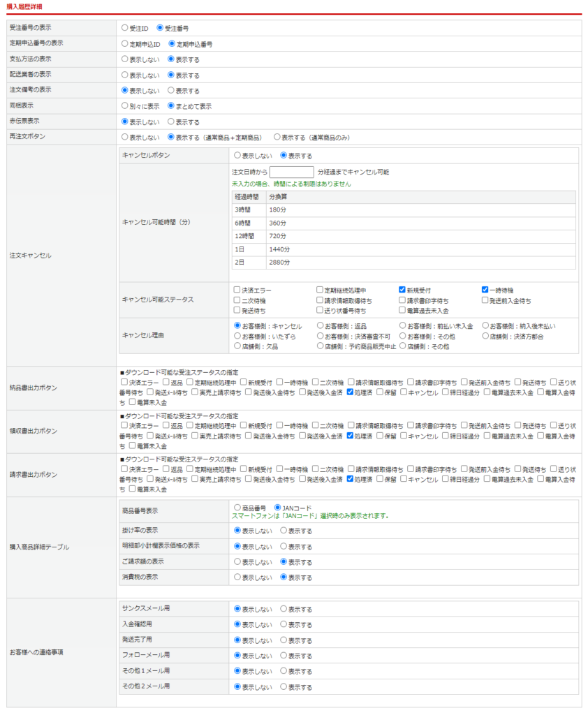Check 決済エラー in キャンセル可能ステータス

(x=237, y=290)
